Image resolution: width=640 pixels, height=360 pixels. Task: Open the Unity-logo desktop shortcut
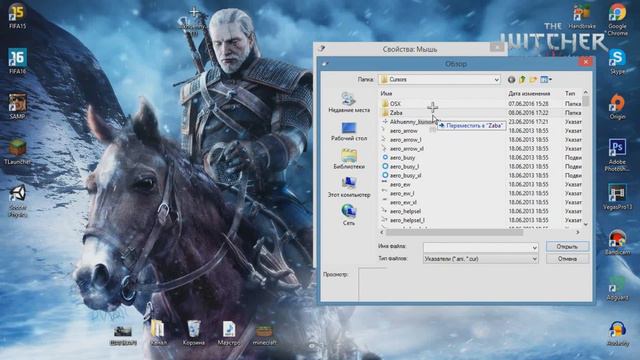(x=17, y=201)
